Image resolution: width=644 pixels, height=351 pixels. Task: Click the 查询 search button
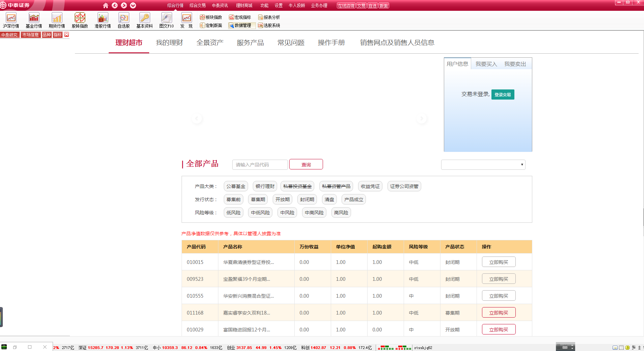click(x=306, y=164)
